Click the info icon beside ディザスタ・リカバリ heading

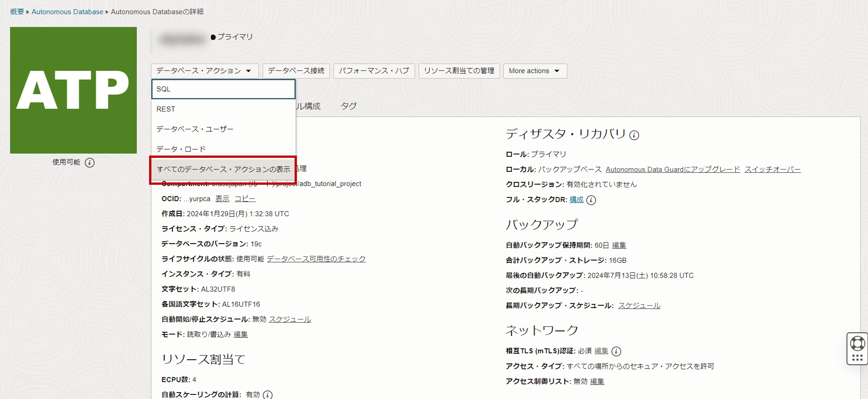click(634, 135)
